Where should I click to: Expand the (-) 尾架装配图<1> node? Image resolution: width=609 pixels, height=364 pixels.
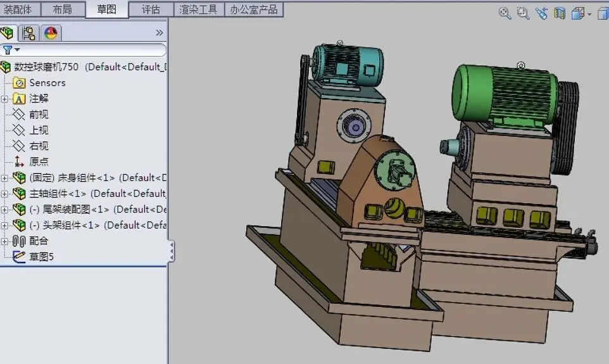tap(4, 210)
